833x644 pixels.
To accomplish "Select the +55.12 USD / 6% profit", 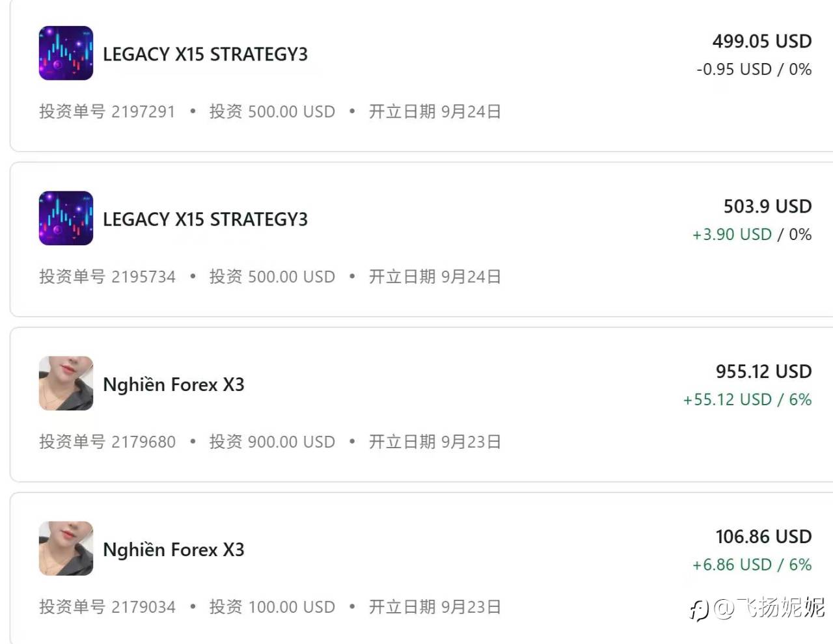I will click(x=747, y=399).
